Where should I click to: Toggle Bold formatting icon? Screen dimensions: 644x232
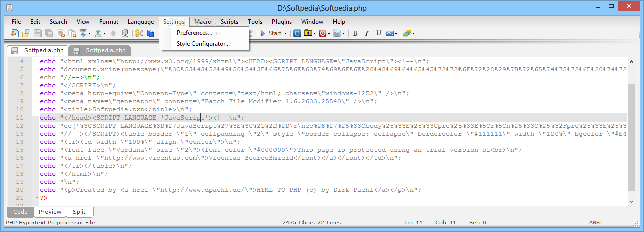pos(355,33)
